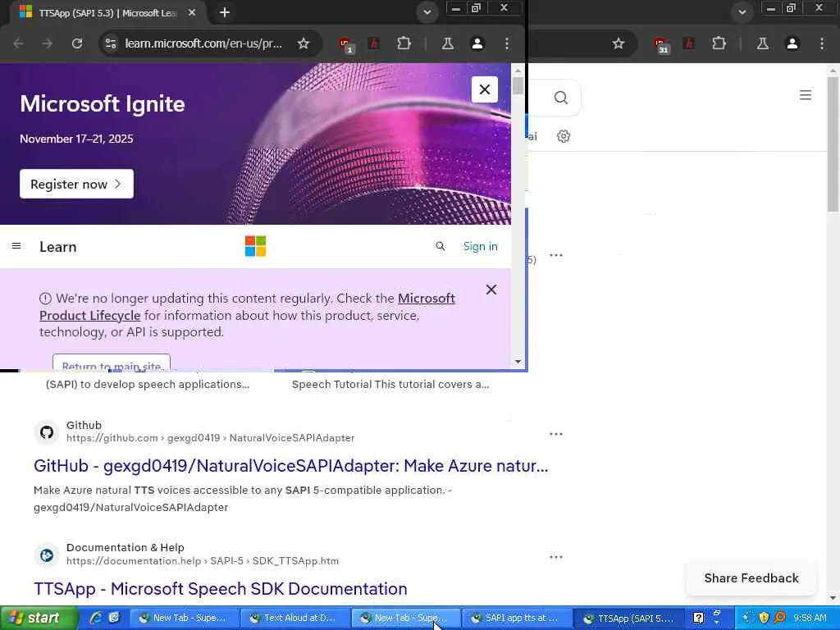This screenshot has width=840, height=630.
Task: Open search on Microsoft Learn
Action: [x=441, y=246]
